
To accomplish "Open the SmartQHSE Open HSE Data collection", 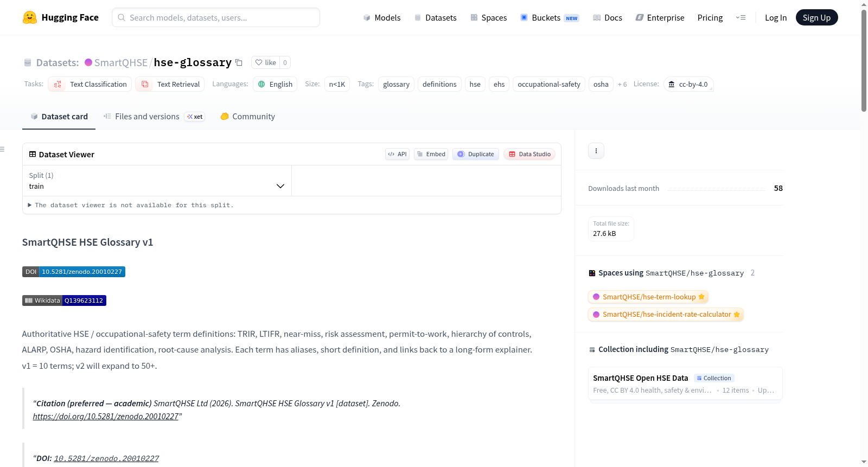I will coord(685,384).
